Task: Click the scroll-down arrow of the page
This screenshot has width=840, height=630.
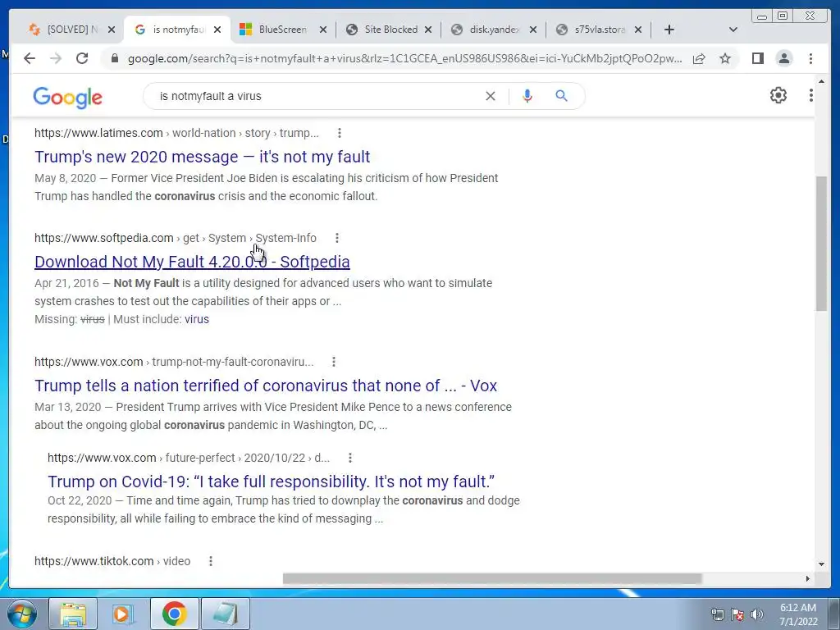Action: click(x=821, y=564)
